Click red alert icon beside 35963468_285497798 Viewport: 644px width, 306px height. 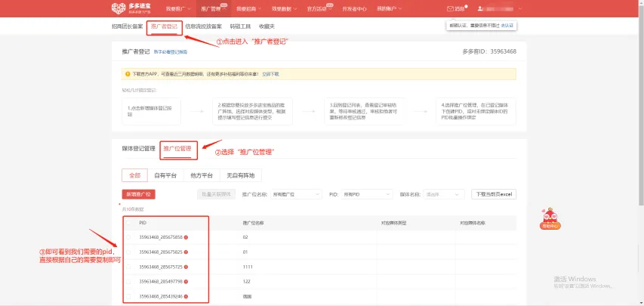186,282
